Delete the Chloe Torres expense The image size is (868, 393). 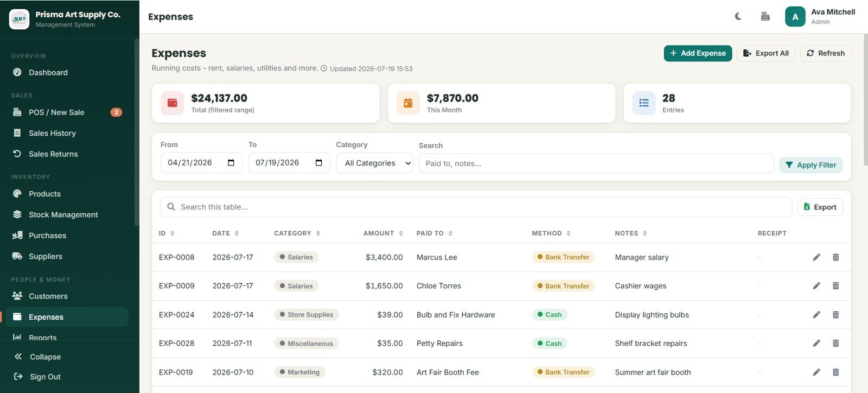point(836,286)
